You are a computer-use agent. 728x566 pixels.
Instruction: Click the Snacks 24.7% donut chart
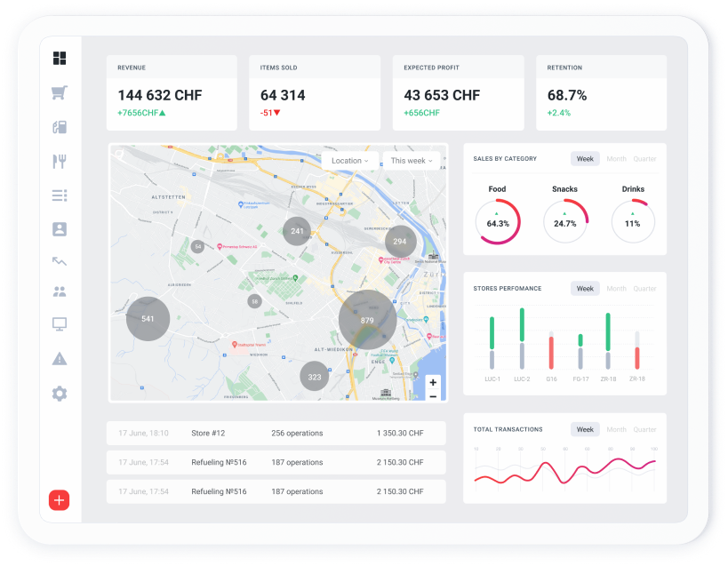coord(565,222)
